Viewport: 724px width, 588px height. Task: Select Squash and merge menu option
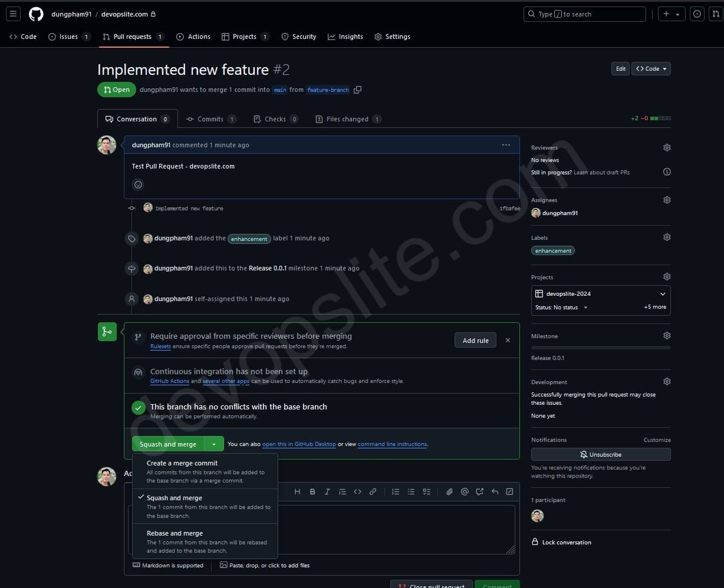click(x=205, y=507)
